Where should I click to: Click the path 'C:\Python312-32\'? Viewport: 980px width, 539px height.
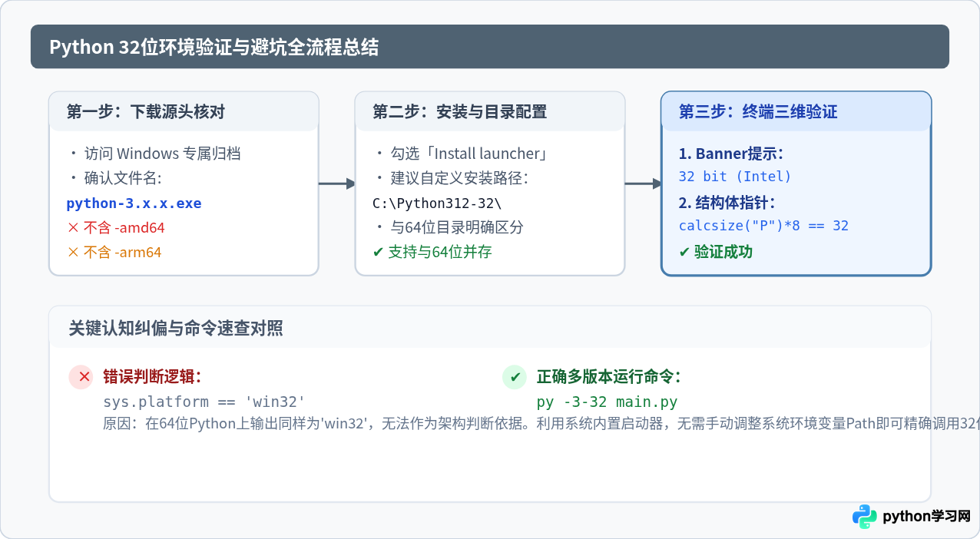point(436,203)
